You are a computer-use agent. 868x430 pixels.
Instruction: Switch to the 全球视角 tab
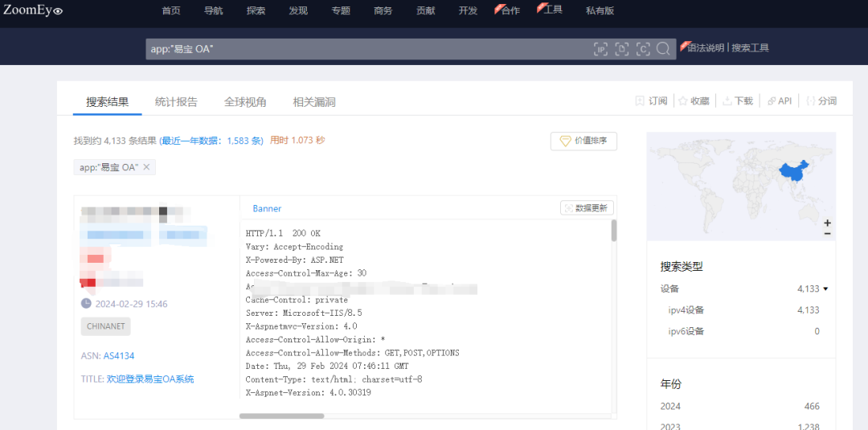245,102
